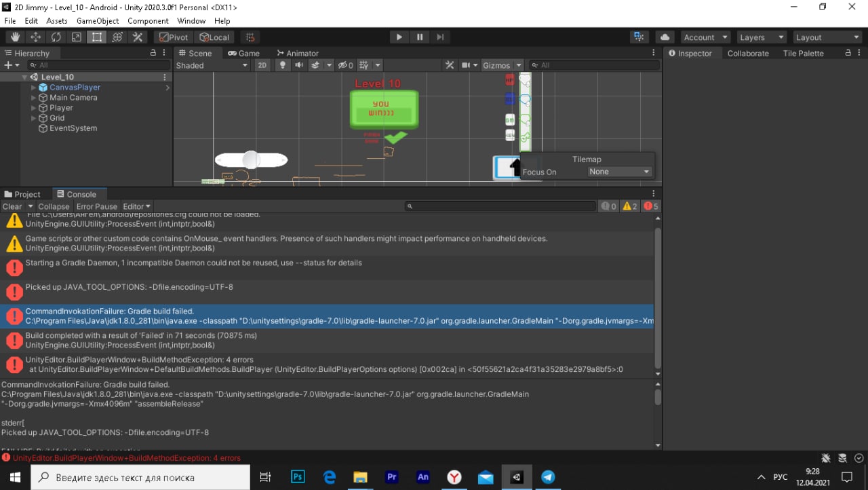The height and width of the screenshot is (490, 868).
Task: Open the Editor dropdown in Console
Action: (136, 206)
